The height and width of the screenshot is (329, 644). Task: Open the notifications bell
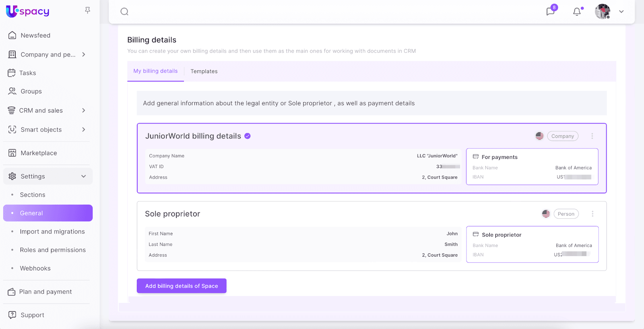577,12
